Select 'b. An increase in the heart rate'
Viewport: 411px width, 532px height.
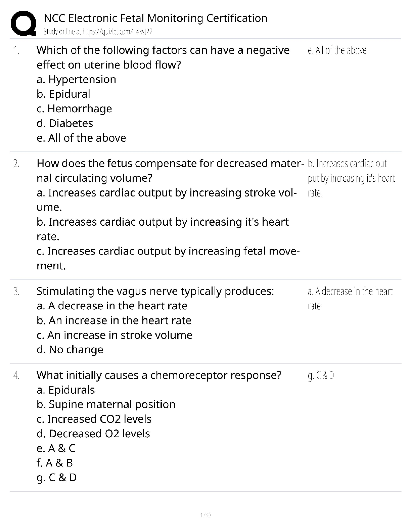click(114, 320)
